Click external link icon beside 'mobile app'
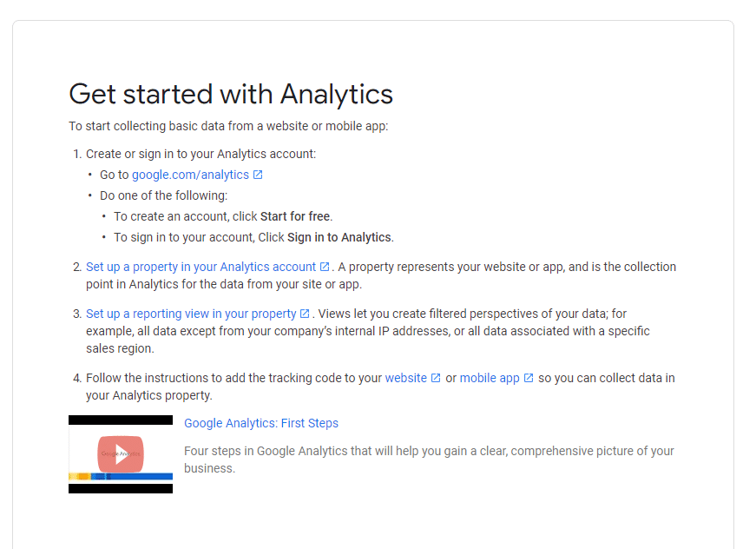Screen dimensions: 756x549 529,378
